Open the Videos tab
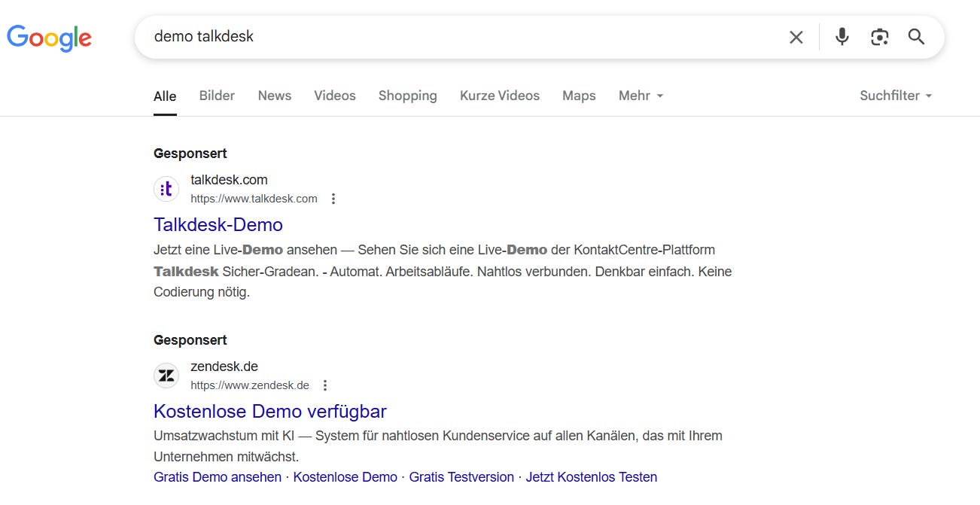Viewport: 980px width, 505px height. pos(335,96)
